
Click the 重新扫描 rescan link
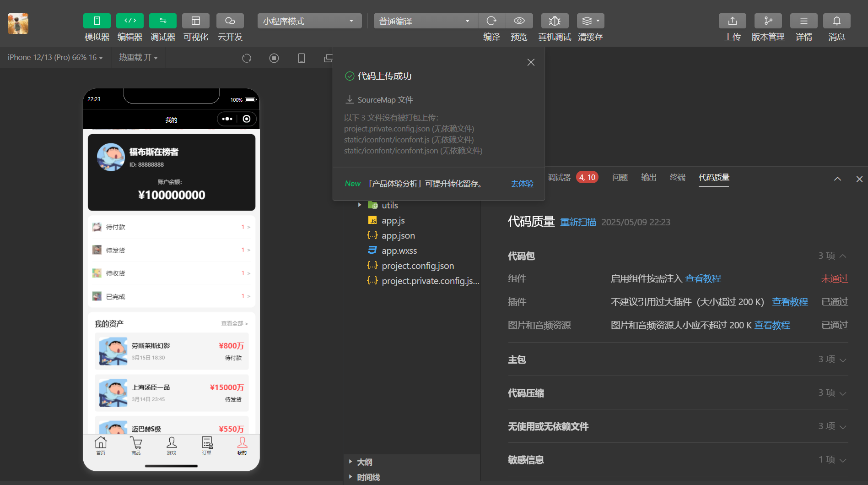click(x=578, y=222)
